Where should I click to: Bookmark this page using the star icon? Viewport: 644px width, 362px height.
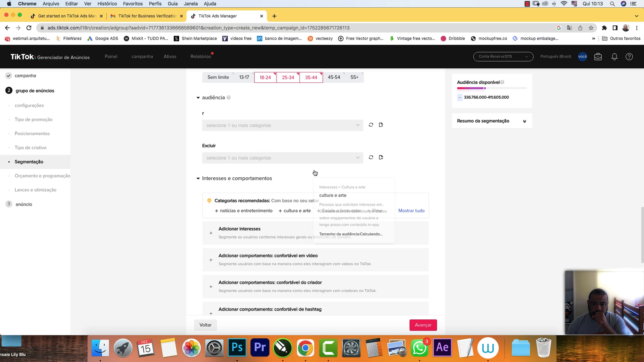(591, 28)
